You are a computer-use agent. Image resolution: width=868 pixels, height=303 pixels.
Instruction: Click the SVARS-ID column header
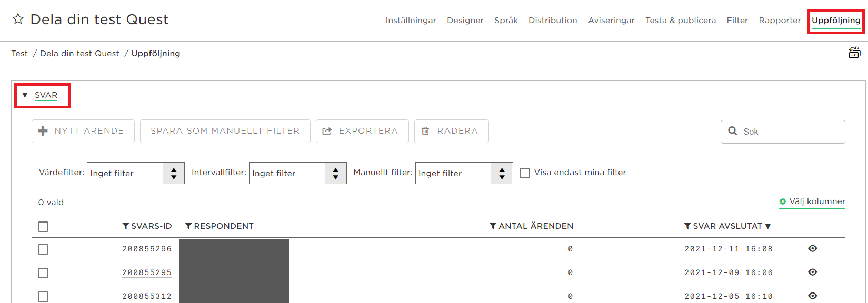(x=151, y=226)
